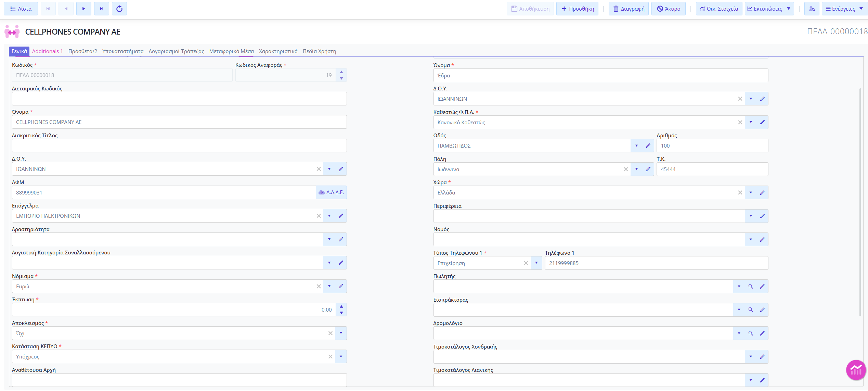Go to the first record
This screenshot has width=868, height=391.
(x=48, y=9)
